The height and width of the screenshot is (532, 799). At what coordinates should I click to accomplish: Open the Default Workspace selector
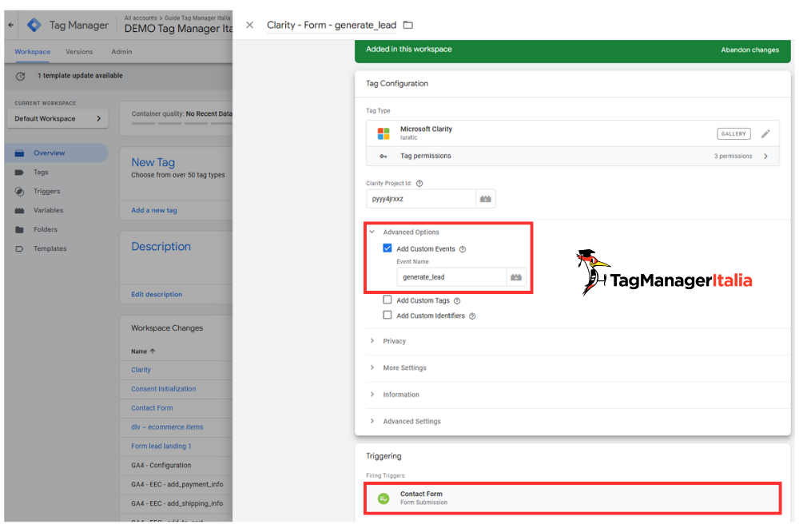[x=58, y=119]
